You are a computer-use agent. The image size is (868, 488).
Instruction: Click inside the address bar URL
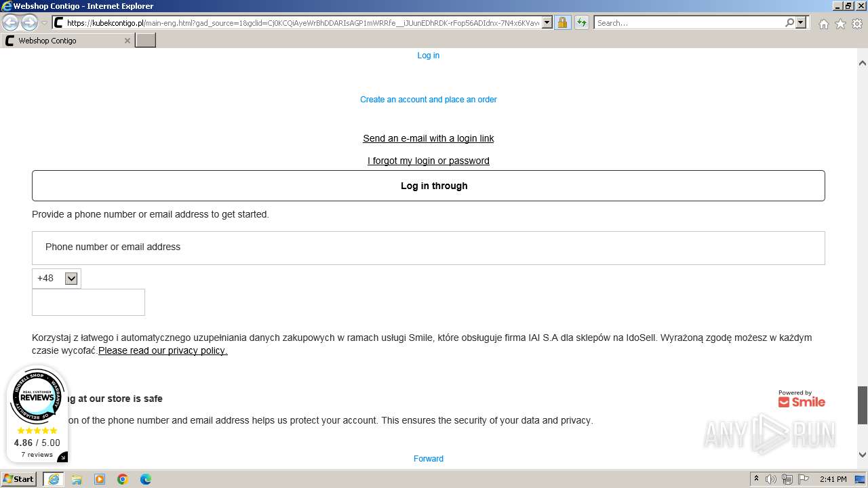(x=303, y=23)
